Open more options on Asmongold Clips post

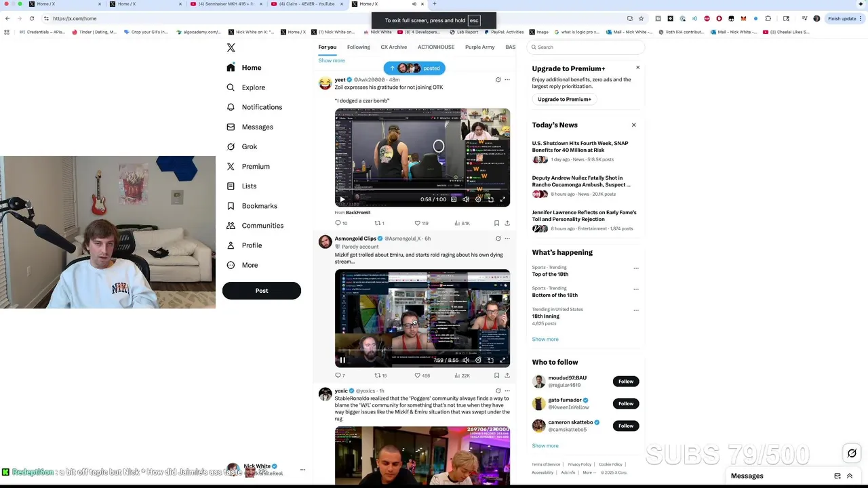pyautogui.click(x=507, y=239)
